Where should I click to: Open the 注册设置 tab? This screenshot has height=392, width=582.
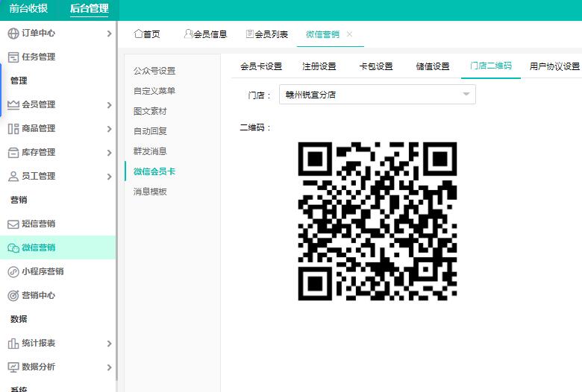coord(319,66)
